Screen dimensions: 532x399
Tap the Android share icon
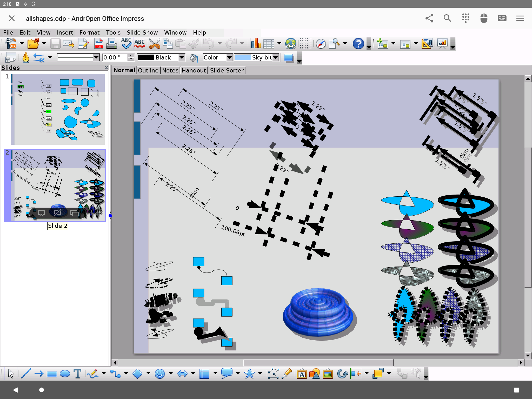(x=429, y=18)
